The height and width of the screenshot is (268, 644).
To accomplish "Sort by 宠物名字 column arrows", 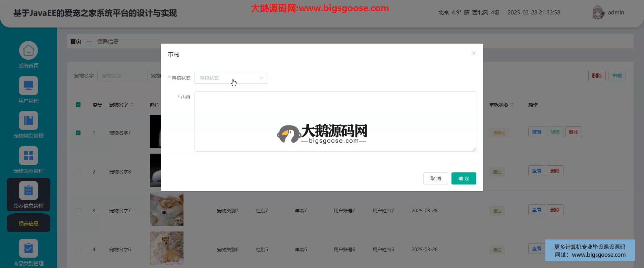I will 132,105.
